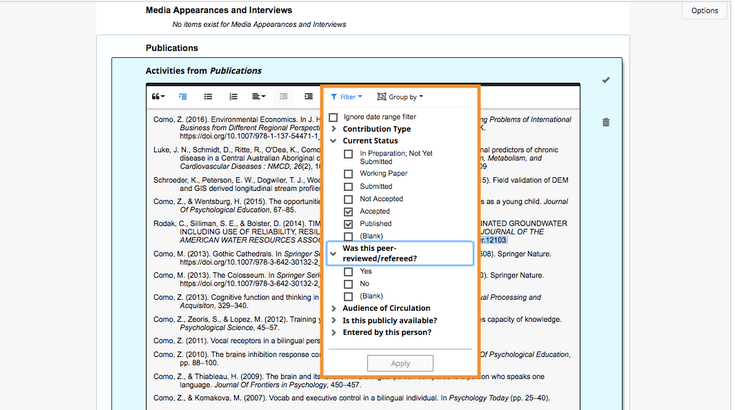Click the Activities from Publications title
The image size is (735, 410).
tap(203, 71)
